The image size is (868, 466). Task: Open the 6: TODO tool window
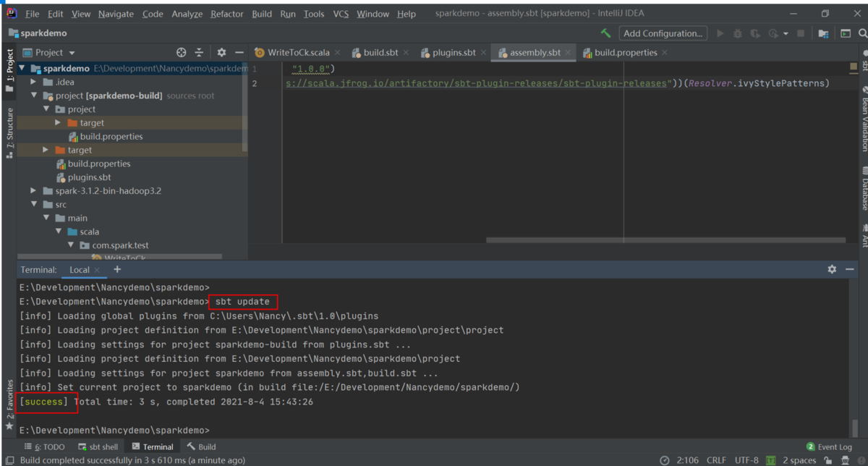(x=44, y=446)
